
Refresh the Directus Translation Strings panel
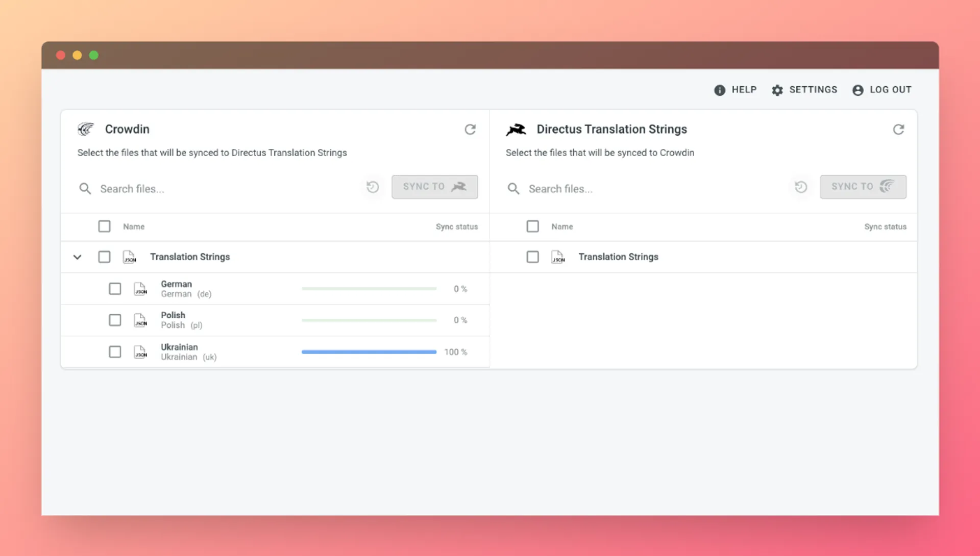(899, 130)
